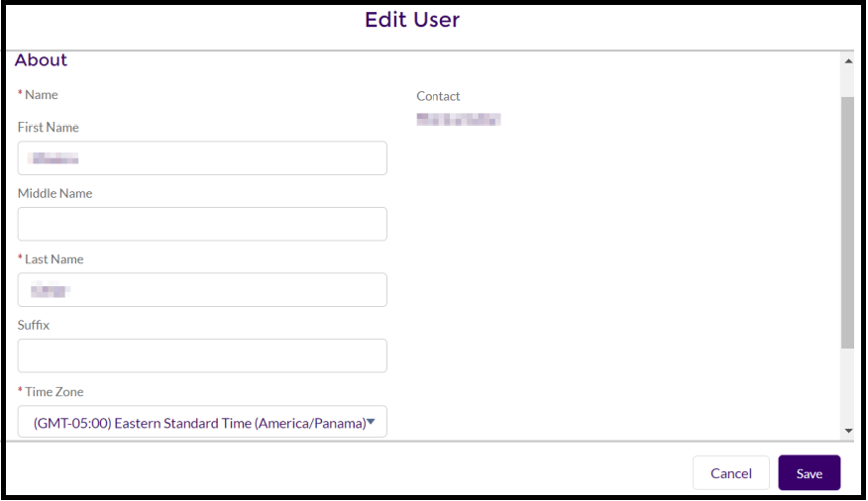The image size is (868, 501).
Task: Save the user changes
Action: pyautogui.click(x=809, y=473)
